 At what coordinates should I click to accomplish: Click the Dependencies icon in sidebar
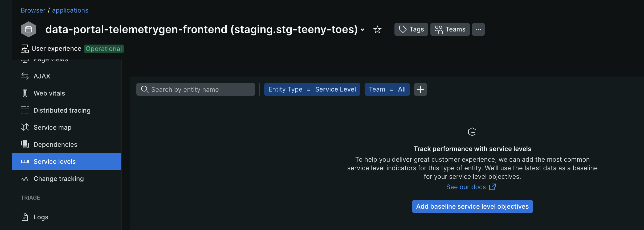(x=25, y=144)
